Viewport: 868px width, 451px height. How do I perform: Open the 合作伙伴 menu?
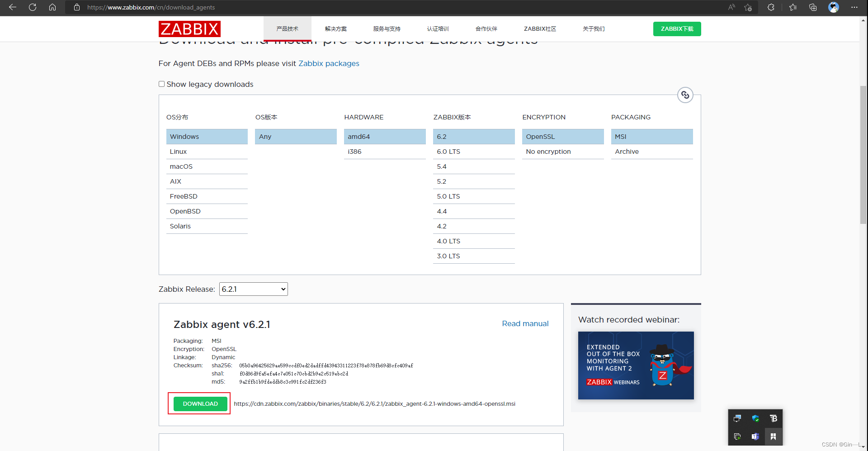click(486, 28)
